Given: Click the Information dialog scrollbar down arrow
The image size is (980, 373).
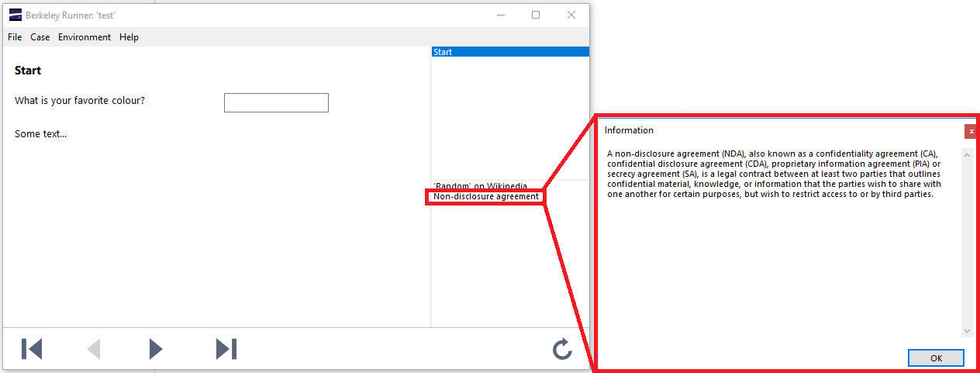Looking at the screenshot, I should (x=967, y=331).
